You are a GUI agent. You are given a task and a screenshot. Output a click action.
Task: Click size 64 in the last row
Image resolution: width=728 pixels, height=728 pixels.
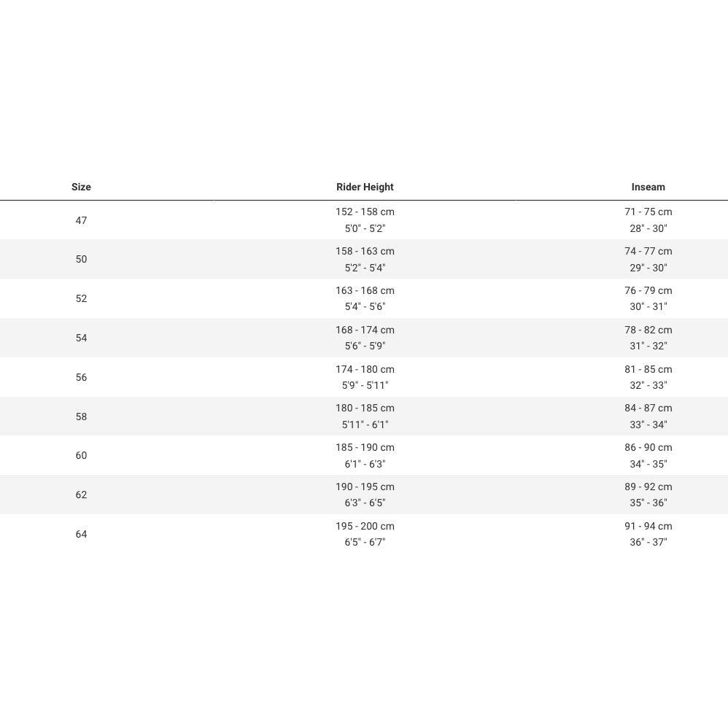coord(81,534)
